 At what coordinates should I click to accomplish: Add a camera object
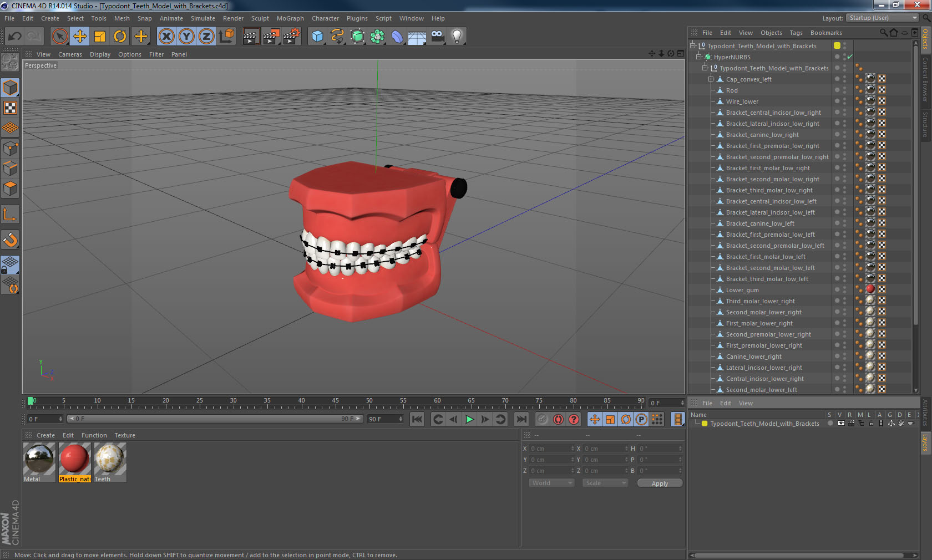[x=437, y=37]
